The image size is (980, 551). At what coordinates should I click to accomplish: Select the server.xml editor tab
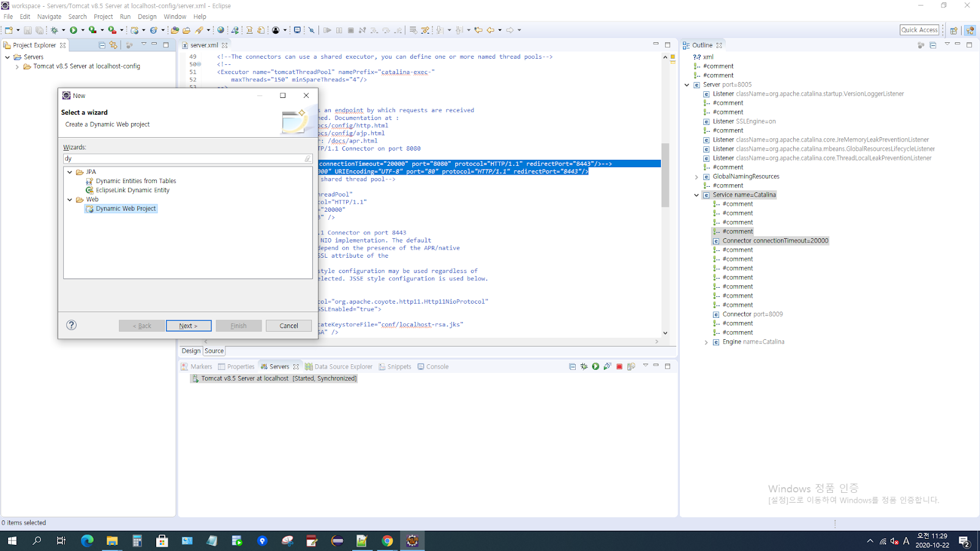[204, 45]
